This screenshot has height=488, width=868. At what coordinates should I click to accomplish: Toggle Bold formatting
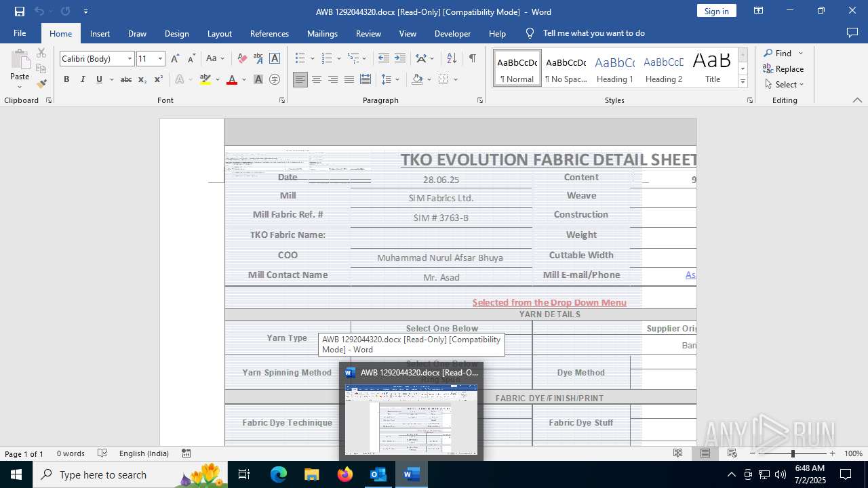click(66, 79)
